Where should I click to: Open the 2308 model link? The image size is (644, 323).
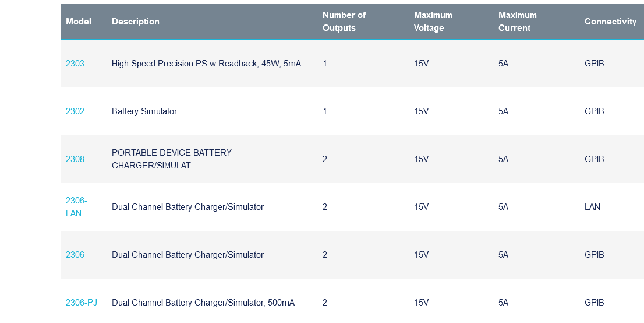(75, 159)
